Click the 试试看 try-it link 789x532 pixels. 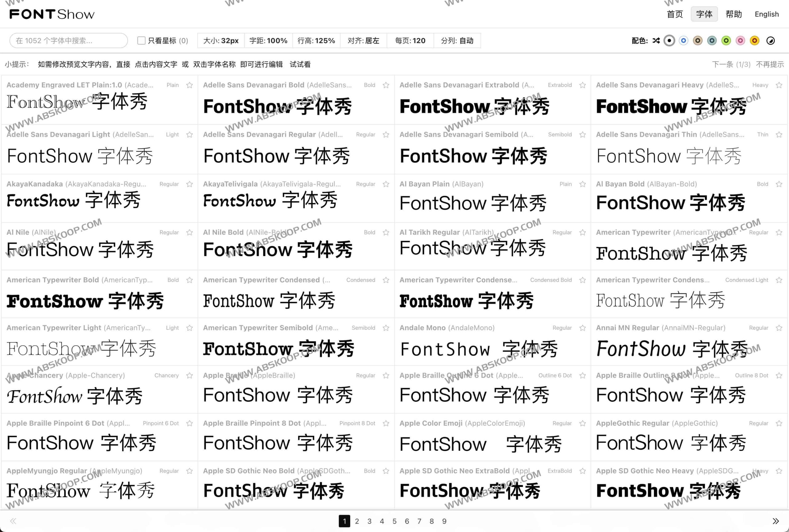[300, 64]
